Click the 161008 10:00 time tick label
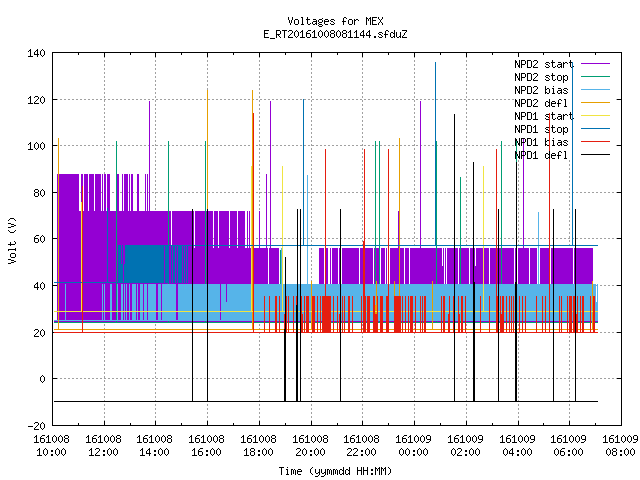Image resolution: width=640 pixels, height=480 pixels. click(x=51, y=446)
